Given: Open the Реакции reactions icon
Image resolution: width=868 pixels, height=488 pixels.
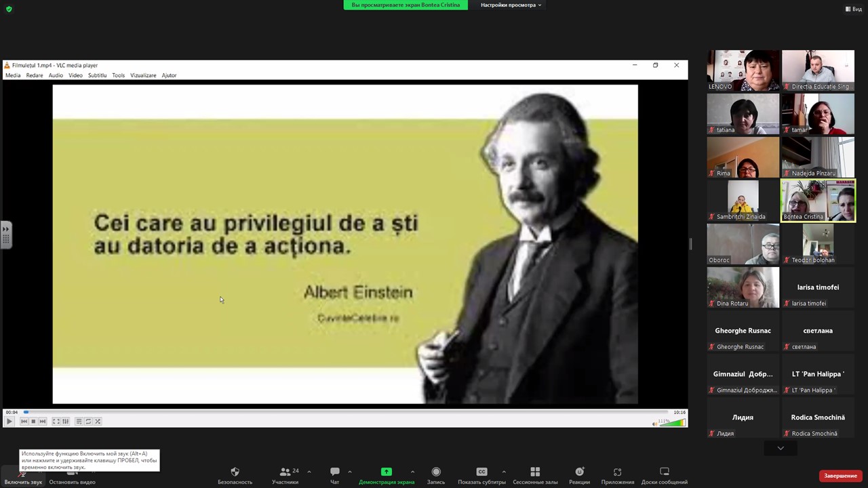Looking at the screenshot, I should (579, 472).
